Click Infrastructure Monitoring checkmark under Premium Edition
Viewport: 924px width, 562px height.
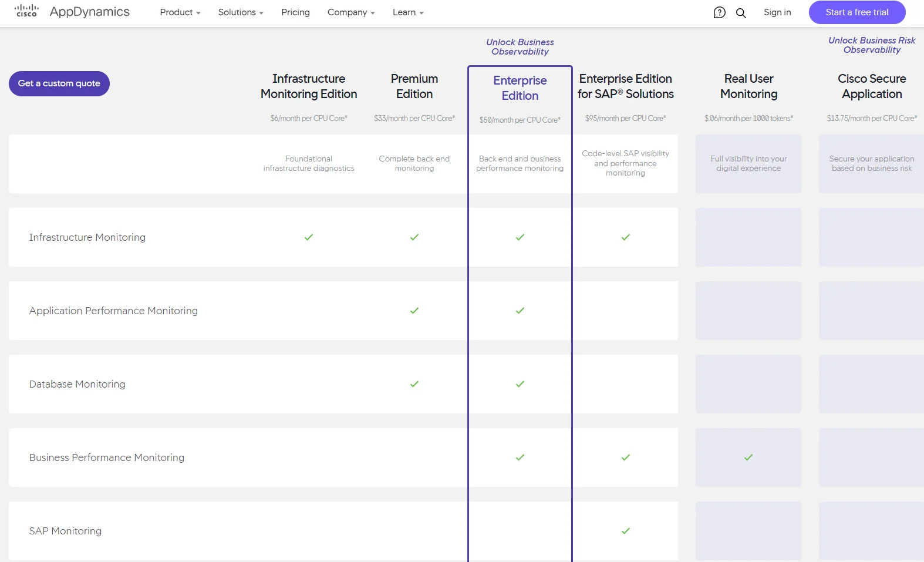tap(414, 237)
